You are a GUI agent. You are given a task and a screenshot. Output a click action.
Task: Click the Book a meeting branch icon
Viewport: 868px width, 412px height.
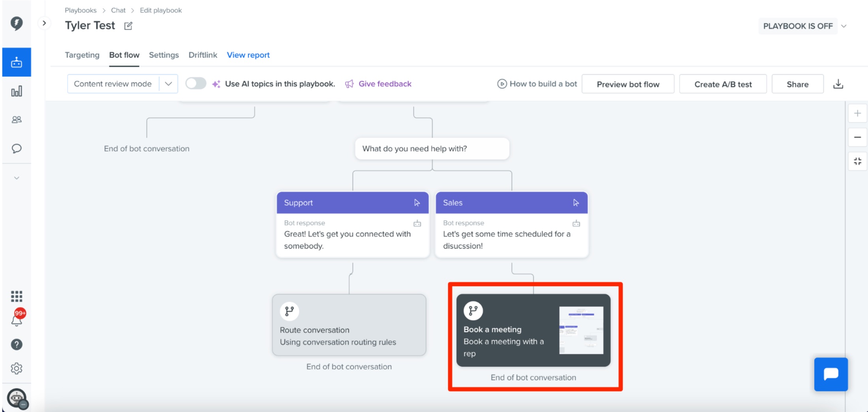click(473, 311)
